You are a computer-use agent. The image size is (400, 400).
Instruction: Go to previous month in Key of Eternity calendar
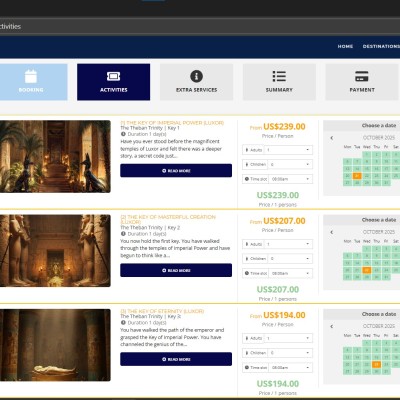coord(332,326)
